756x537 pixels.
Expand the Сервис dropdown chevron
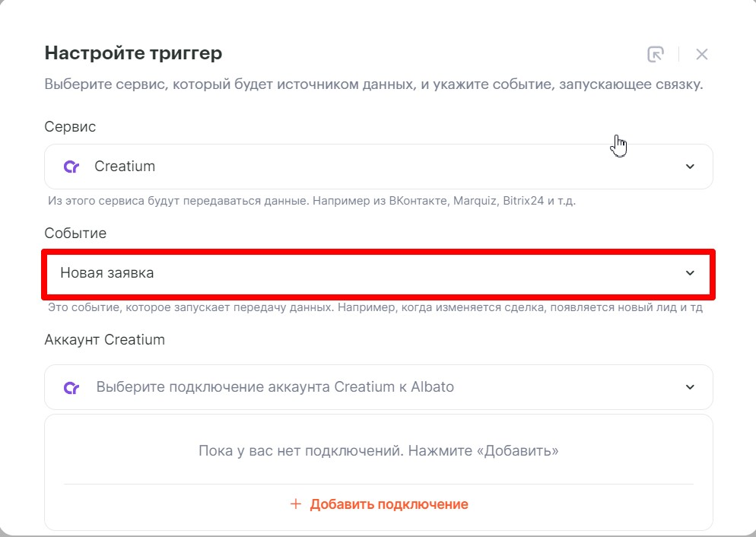click(690, 167)
